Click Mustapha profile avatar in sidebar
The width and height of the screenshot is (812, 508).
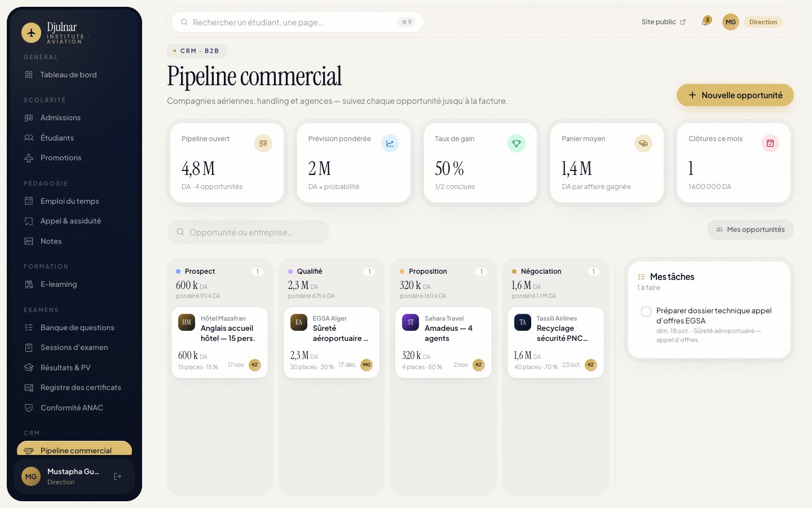[x=31, y=476]
